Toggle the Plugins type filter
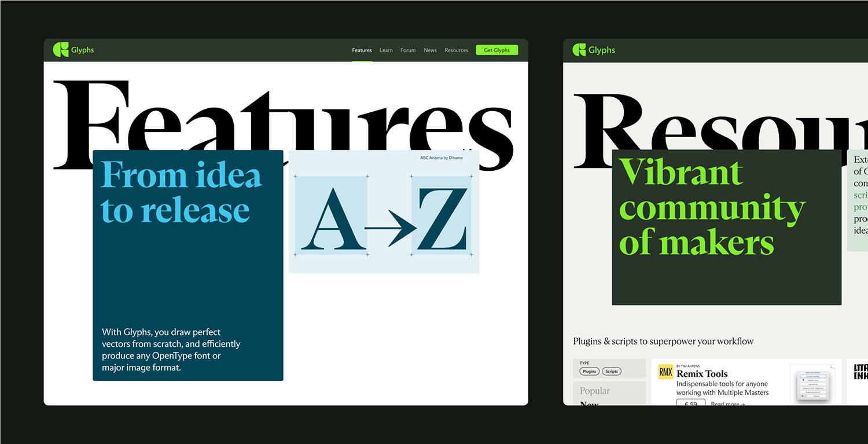868x444 pixels. (x=589, y=371)
